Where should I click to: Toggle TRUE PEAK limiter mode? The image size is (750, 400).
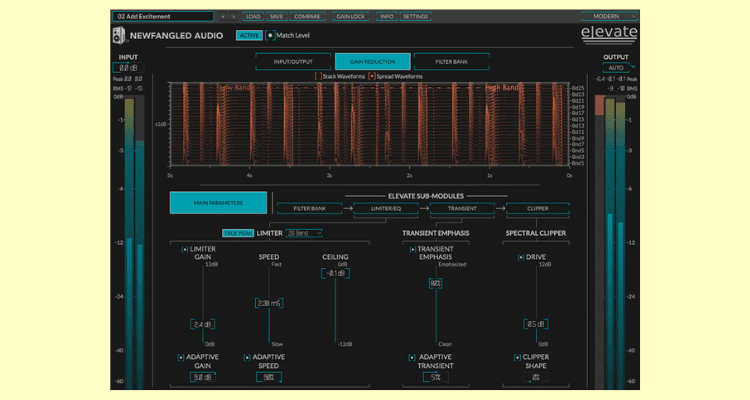(238, 233)
